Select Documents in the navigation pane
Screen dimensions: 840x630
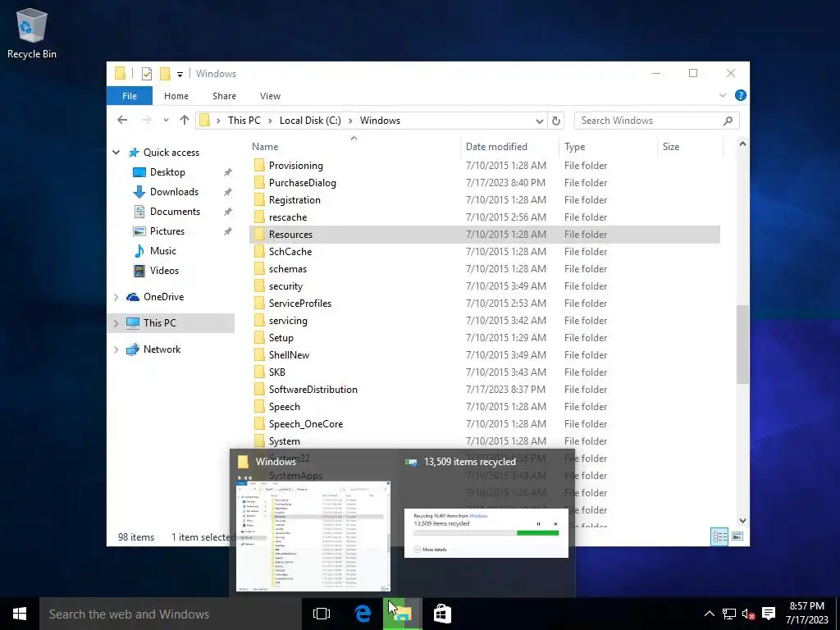(175, 212)
